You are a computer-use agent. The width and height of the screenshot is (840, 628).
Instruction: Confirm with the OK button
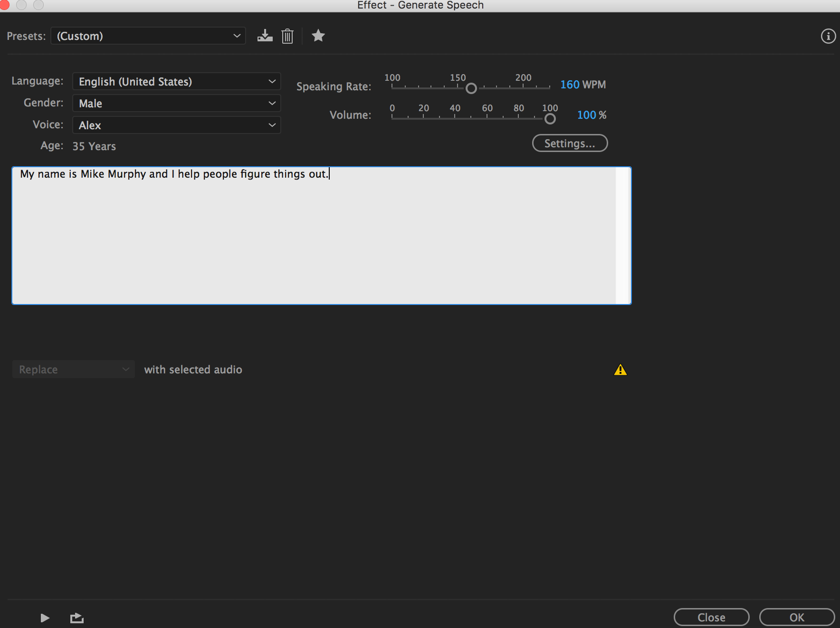click(x=796, y=617)
